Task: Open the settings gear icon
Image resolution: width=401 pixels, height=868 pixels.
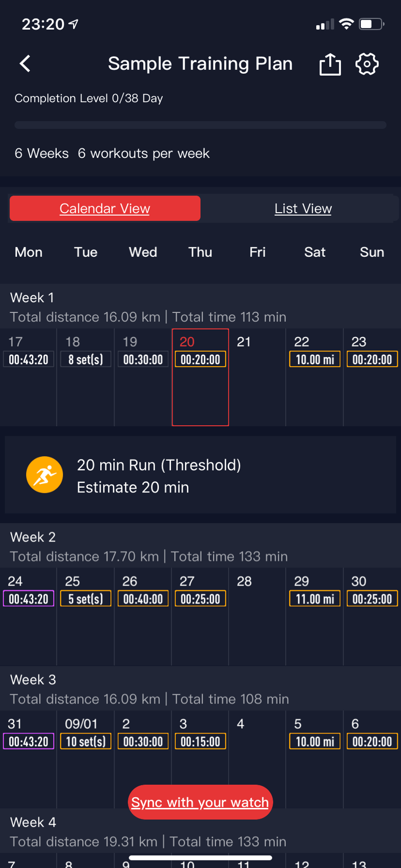Action: click(x=367, y=64)
